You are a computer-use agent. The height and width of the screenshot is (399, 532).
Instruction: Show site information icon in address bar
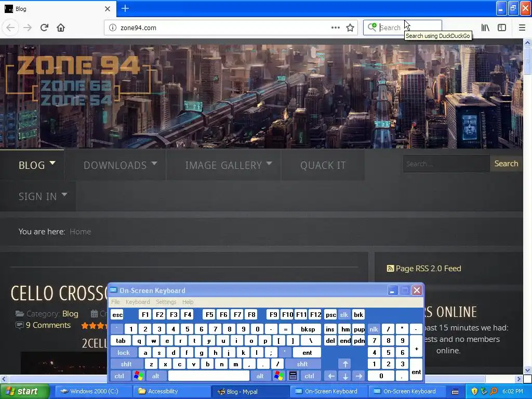(x=113, y=28)
